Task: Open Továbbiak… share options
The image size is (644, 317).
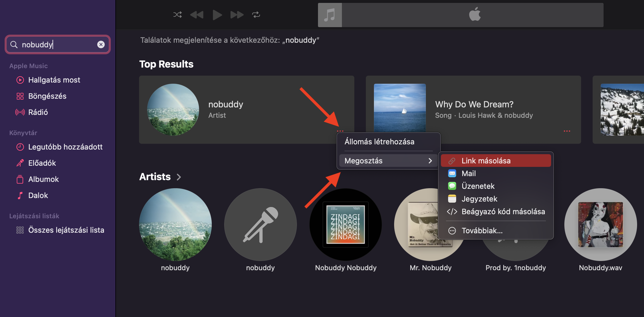Action: point(496,231)
